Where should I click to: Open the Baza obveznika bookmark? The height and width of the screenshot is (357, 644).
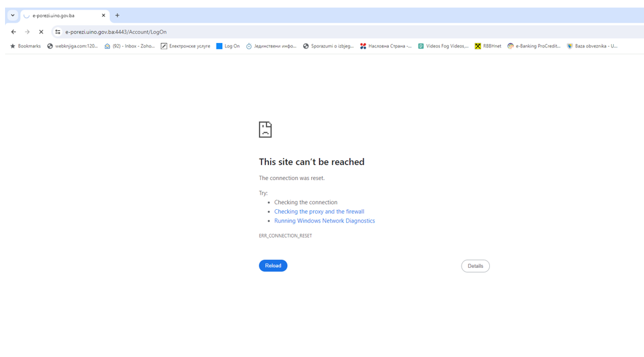coord(592,46)
